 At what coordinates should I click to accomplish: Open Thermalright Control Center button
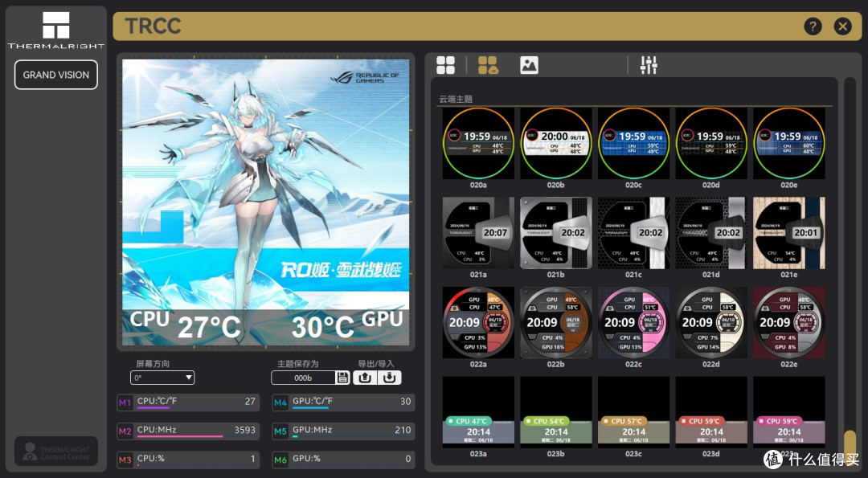[56, 451]
